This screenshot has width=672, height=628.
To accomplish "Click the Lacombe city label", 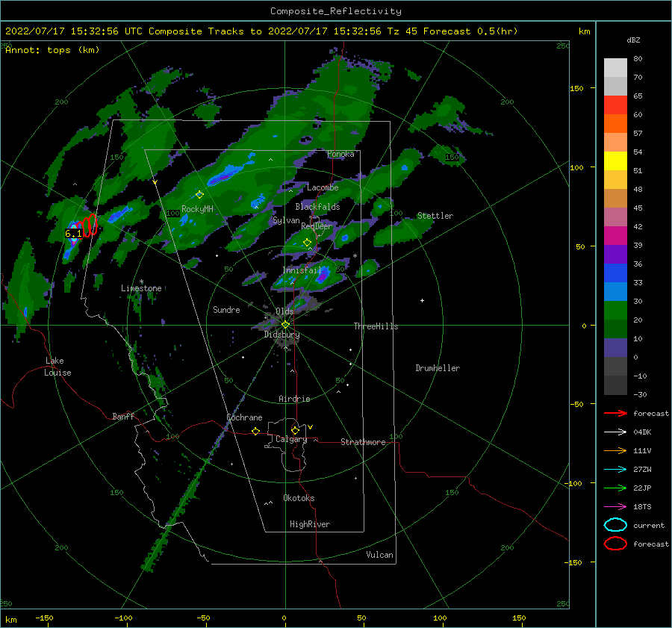I will point(323,187).
